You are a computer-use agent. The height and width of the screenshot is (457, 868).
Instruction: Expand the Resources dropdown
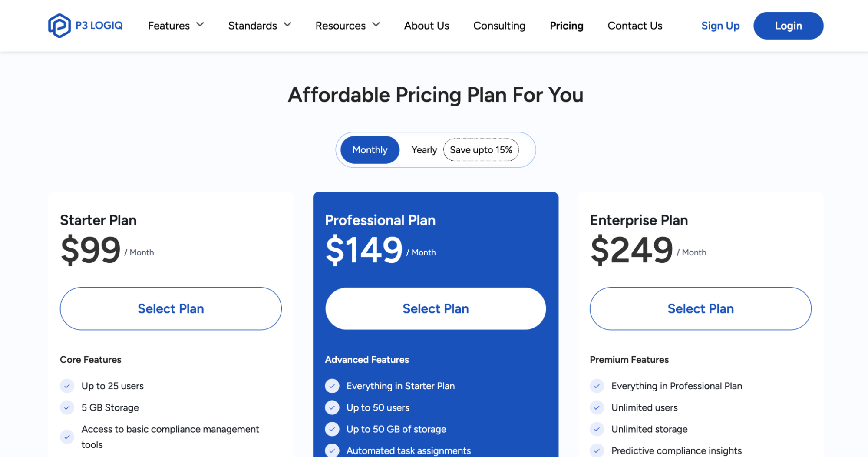click(347, 26)
